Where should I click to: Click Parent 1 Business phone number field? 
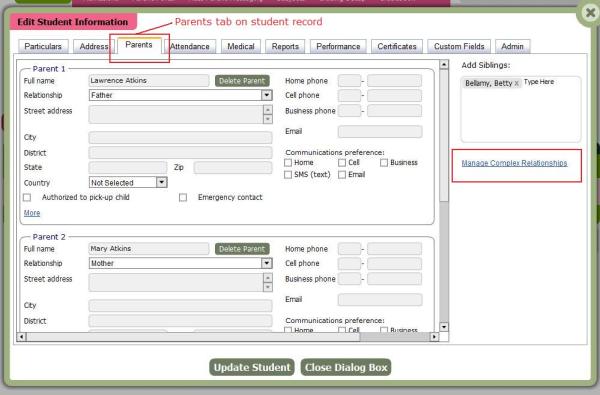click(x=394, y=111)
